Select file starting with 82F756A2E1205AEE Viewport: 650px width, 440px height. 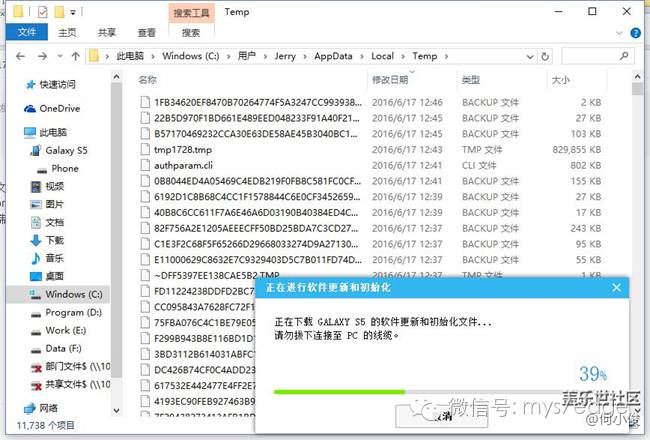tap(256, 229)
